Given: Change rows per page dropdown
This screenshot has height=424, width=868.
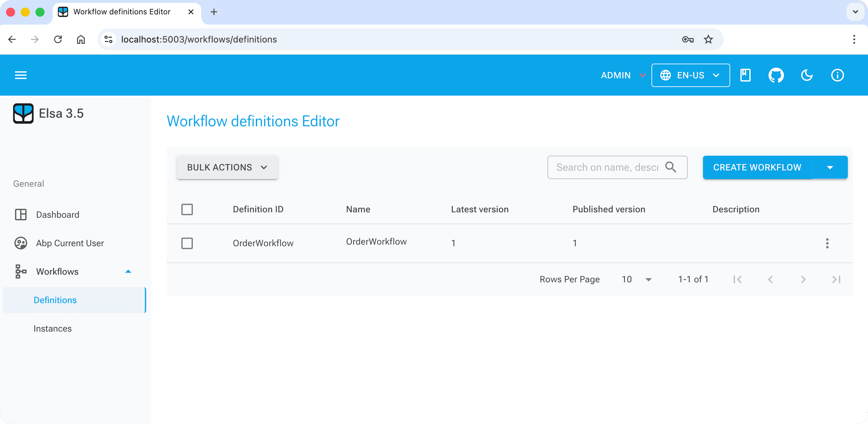Looking at the screenshot, I should (x=636, y=279).
